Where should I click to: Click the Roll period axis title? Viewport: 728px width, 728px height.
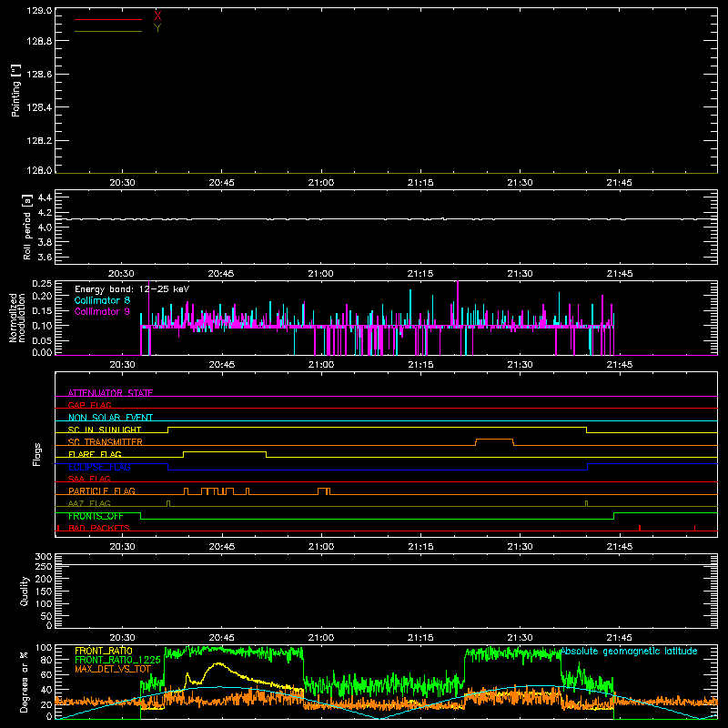click(27, 227)
